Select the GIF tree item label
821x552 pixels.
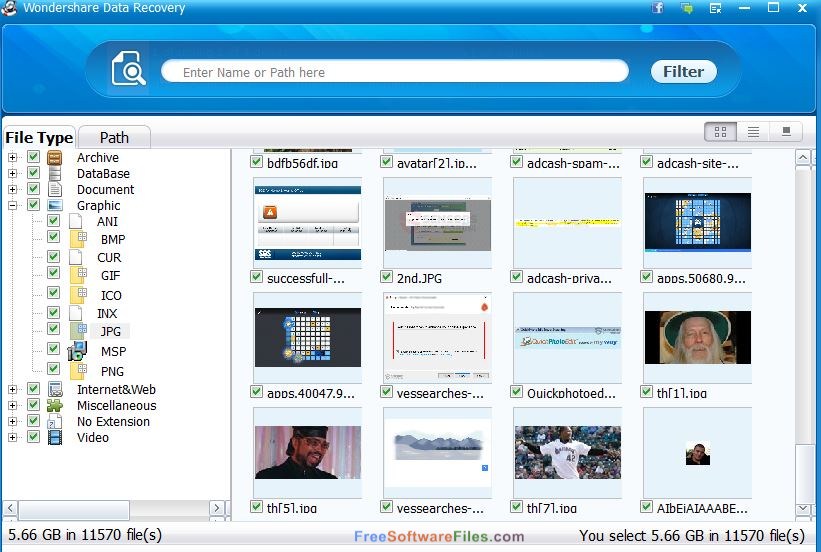click(110, 275)
